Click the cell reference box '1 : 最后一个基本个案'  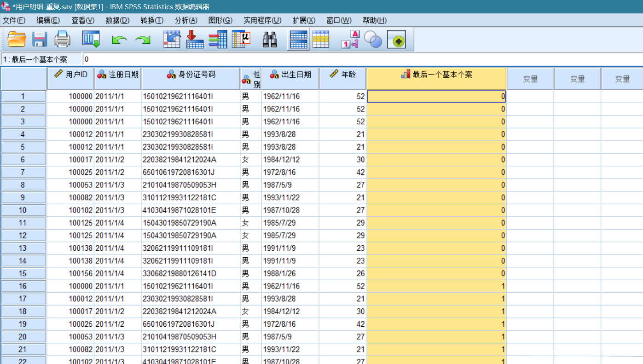(41, 59)
